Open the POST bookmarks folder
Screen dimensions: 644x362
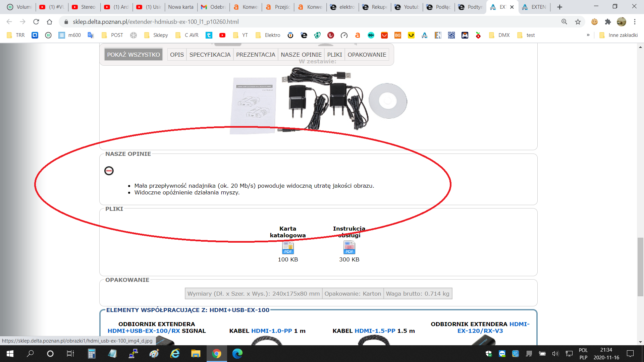coord(112,35)
